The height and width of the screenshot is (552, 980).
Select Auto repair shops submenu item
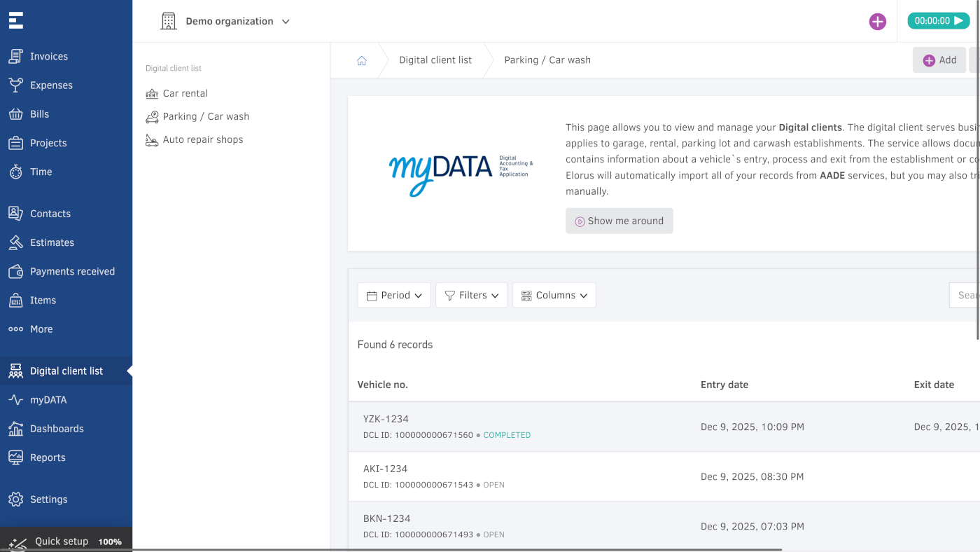click(x=202, y=139)
